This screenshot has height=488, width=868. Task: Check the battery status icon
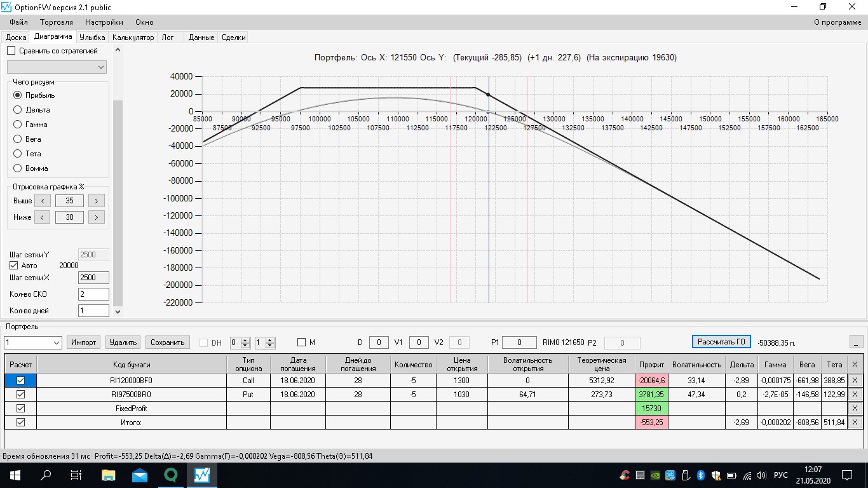pos(731,475)
